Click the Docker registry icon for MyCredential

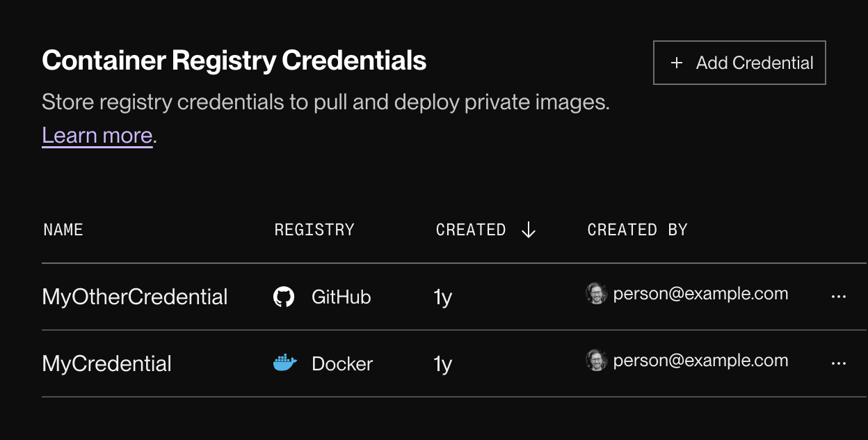coord(284,363)
